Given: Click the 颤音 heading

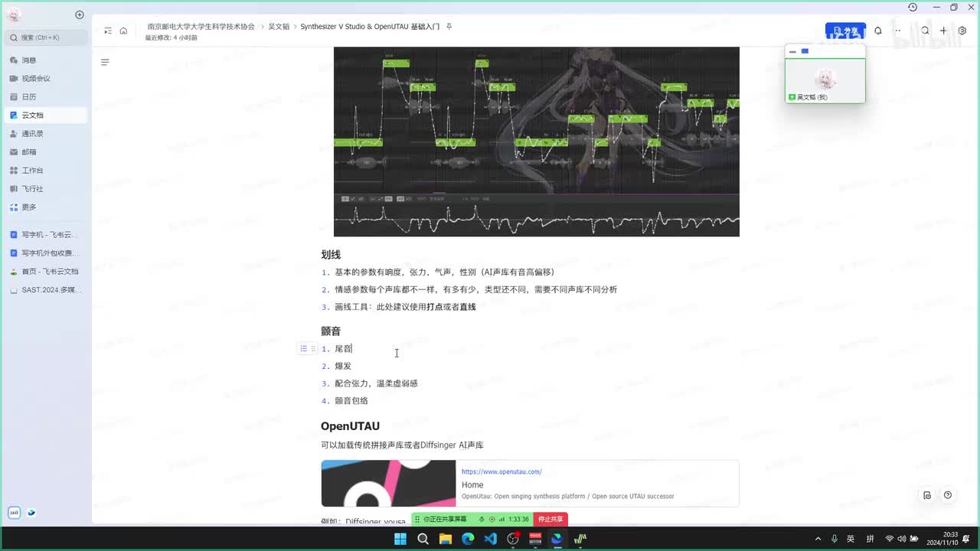Looking at the screenshot, I should tap(331, 331).
